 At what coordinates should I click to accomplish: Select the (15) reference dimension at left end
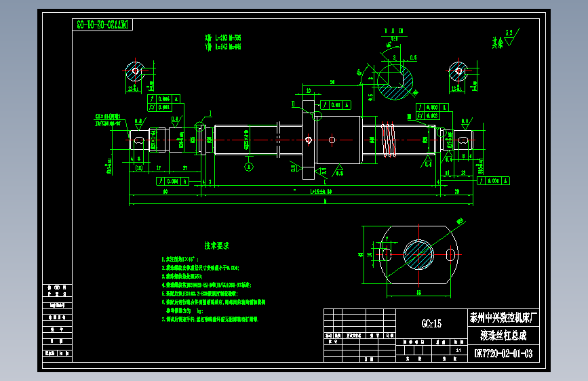coord(139,168)
